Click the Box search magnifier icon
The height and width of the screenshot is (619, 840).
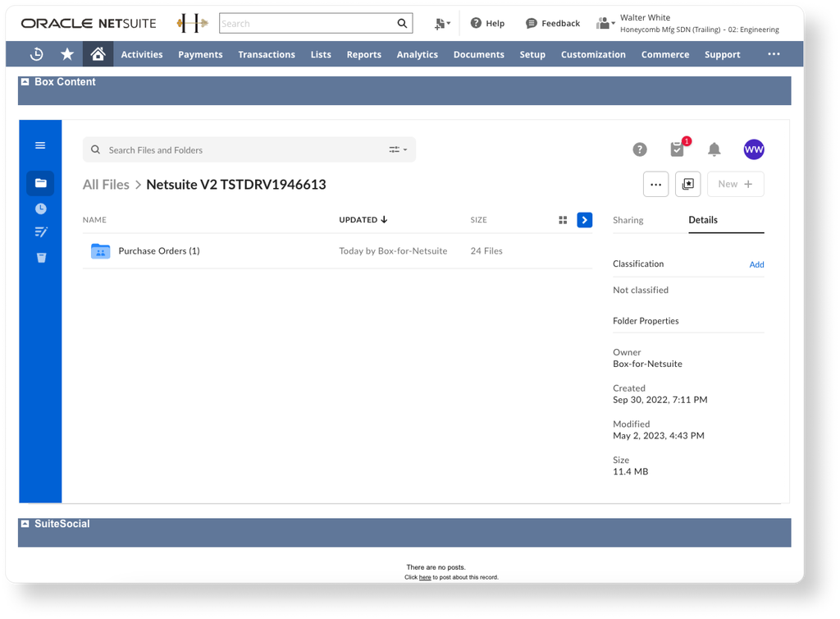pyautogui.click(x=95, y=150)
